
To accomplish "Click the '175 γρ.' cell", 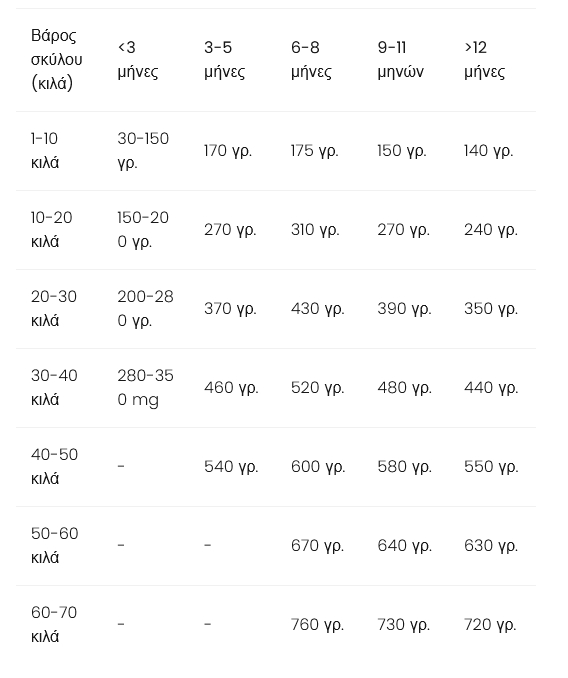I will (x=315, y=151).
